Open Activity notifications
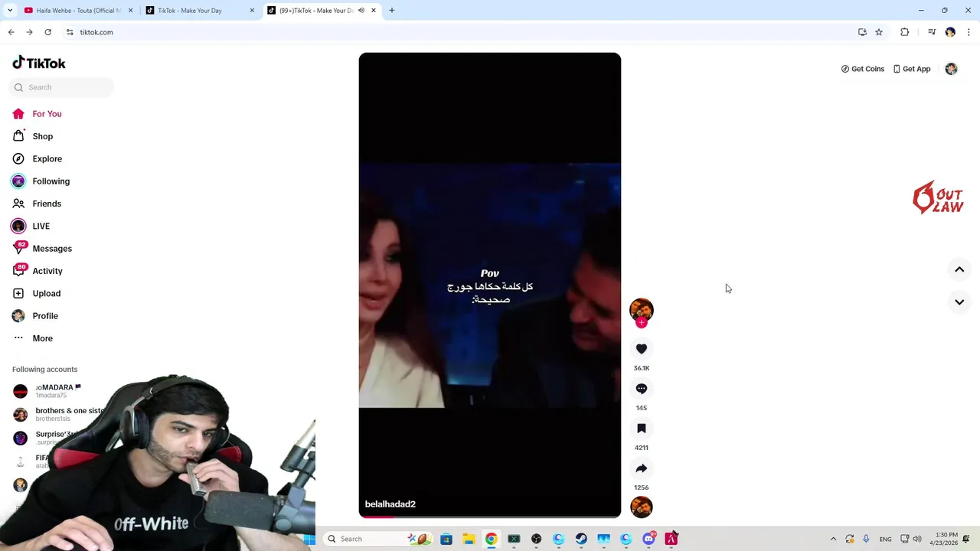The width and height of the screenshot is (980, 551). pyautogui.click(x=47, y=271)
